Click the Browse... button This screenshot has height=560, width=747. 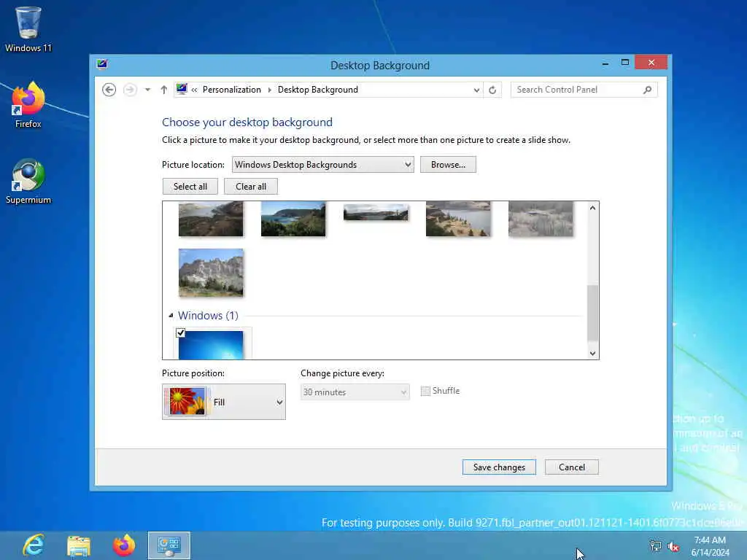pyautogui.click(x=448, y=164)
